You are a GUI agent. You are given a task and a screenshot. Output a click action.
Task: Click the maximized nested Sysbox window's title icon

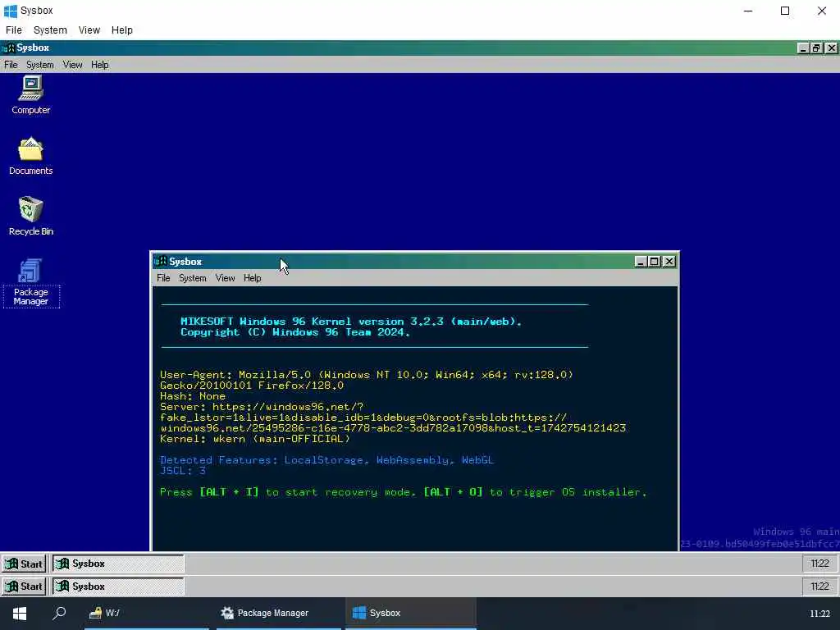(8, 48)
